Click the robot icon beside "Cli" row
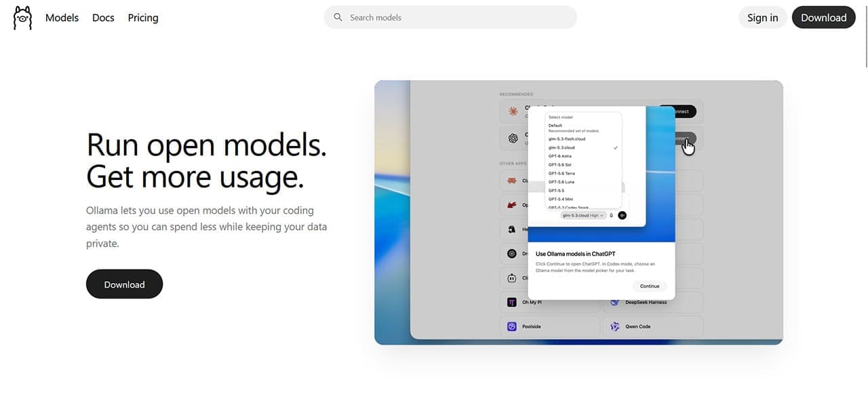The height and width of the screenshot is (393, 868). [x=512, y=278]
